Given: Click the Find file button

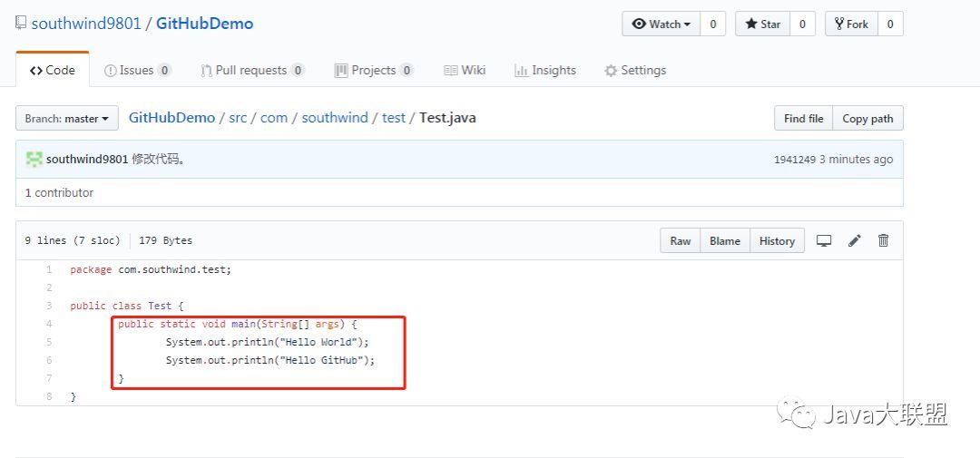Looking at the screenshot, I should pyautogui.click(x=803, y=118).
